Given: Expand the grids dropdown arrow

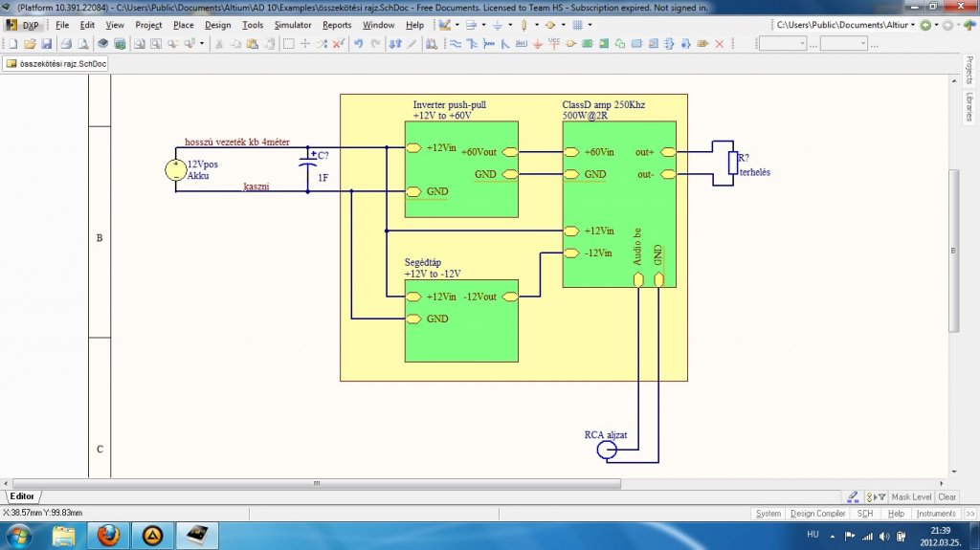Looking at the screenshot, I should click(x=590, y=25).
